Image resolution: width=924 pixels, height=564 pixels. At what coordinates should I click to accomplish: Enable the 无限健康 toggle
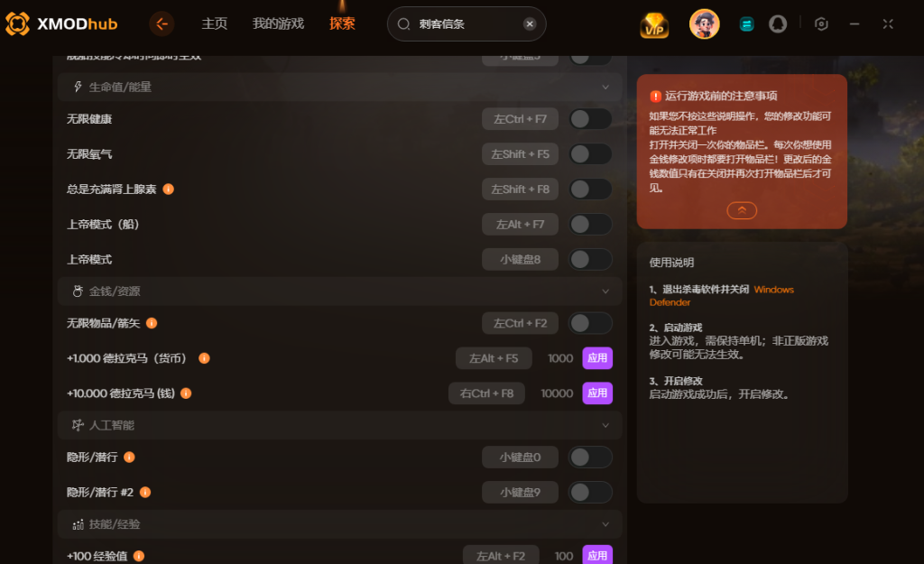[590, 119]
